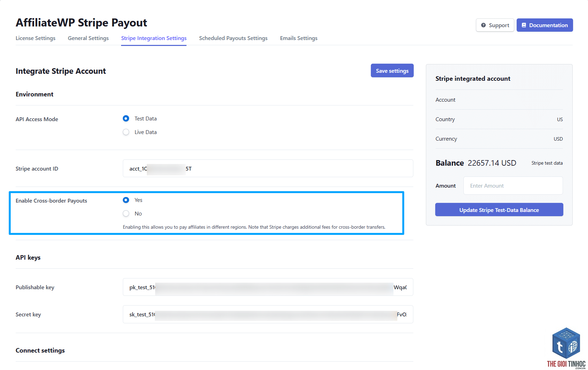588x370 pixels.
Task: Switch to General Settings tab
Action: click(88, 38)
